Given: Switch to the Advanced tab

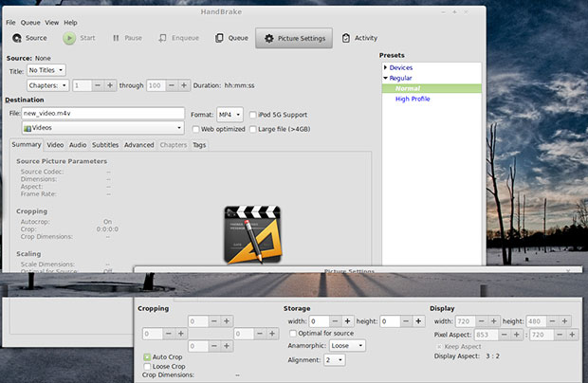Looking at the screenshot, I should coord(139,145).
